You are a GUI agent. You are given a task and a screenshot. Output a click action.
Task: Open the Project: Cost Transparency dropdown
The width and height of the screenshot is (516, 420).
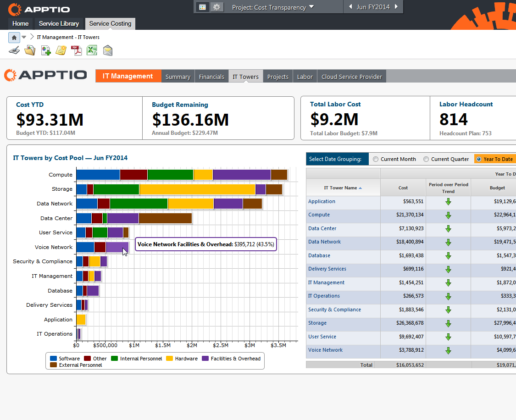[272, 7]
